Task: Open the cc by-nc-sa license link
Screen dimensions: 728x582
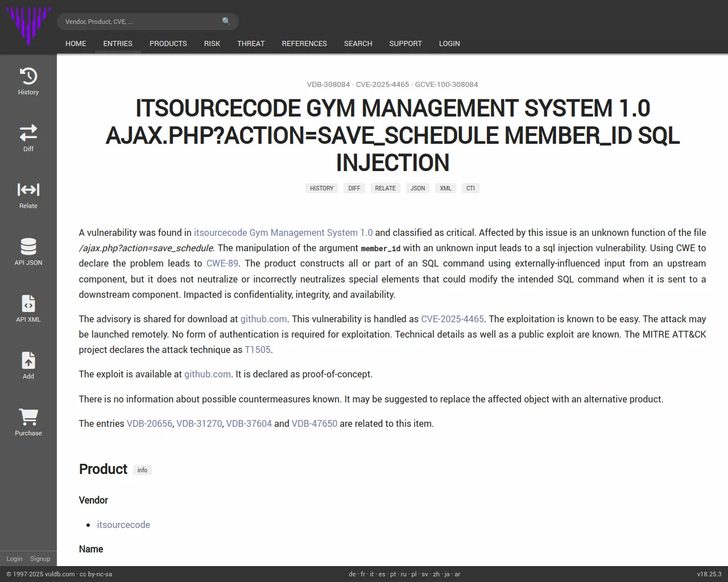Action: pos(96,574)
